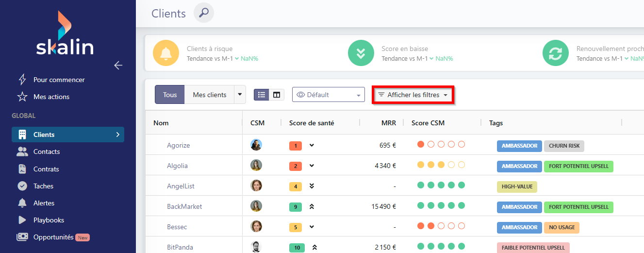Open Alertes in the sidebar

44,203
